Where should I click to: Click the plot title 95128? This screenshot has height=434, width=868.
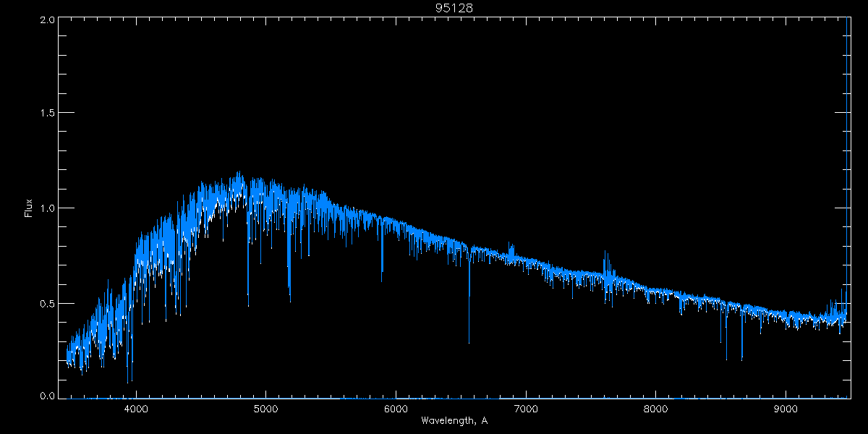(x=454, y=7)
